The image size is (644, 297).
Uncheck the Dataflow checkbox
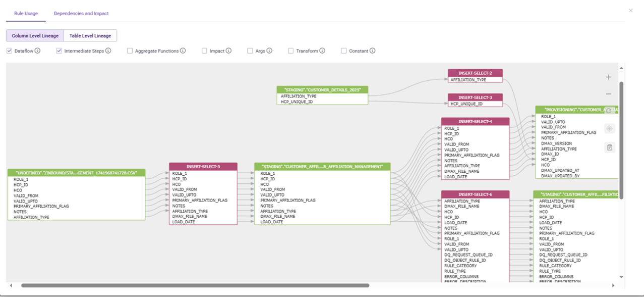tap(9, 51)
